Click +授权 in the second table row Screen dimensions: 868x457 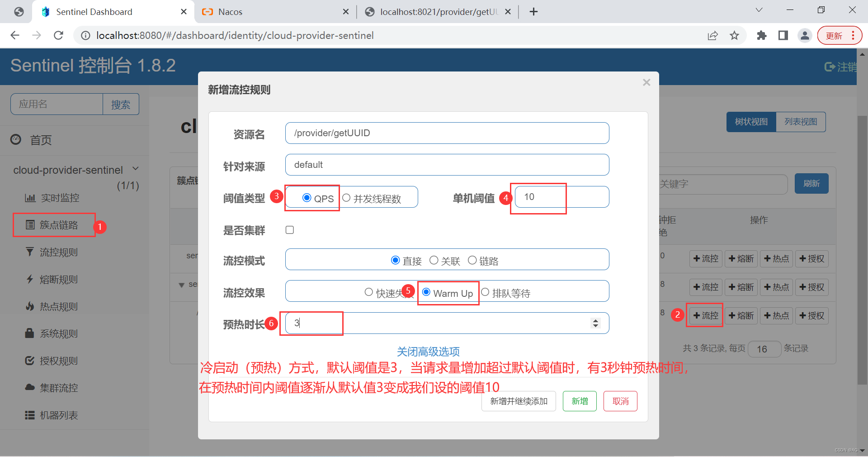(812, 287)
